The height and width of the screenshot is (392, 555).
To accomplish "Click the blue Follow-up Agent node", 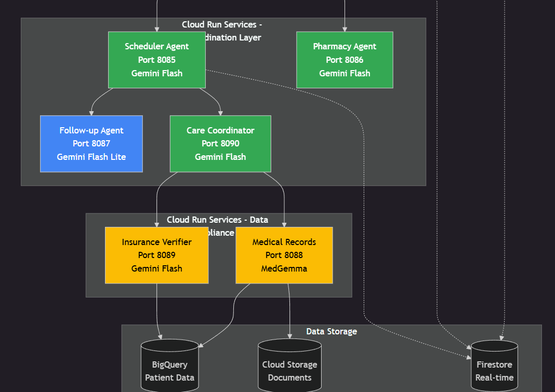I will click(x=91, y=144).
